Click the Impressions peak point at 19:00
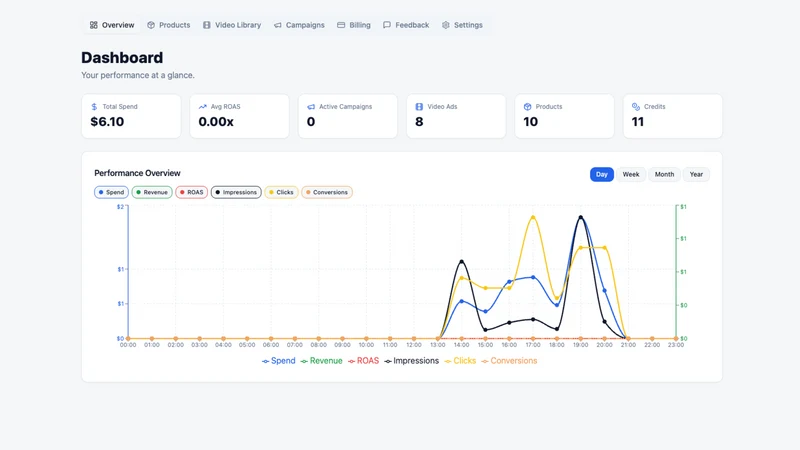This screenshot has width=800, height=450. 581,218
